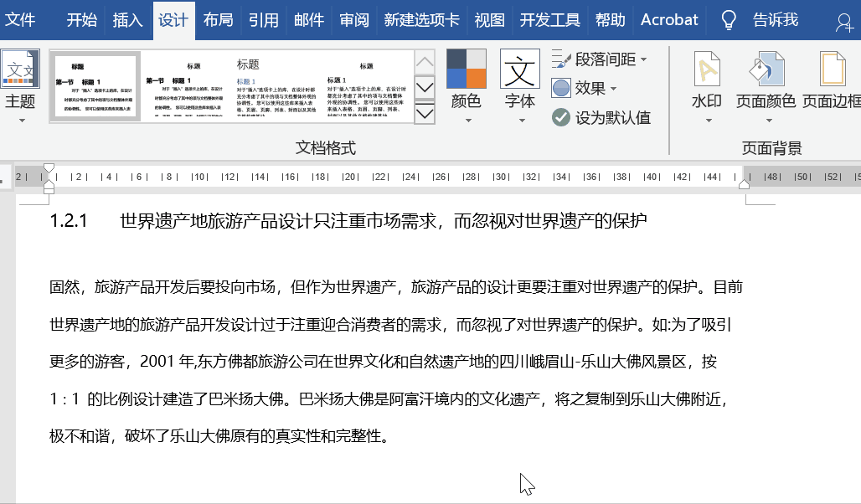Click the right indent marker on ruler
The image size is (861, 504).
pyautogui.click(x=744, y=183)
